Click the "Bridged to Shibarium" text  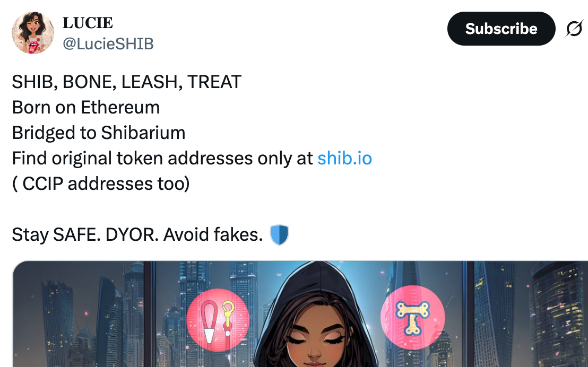[x=99, y=133]
